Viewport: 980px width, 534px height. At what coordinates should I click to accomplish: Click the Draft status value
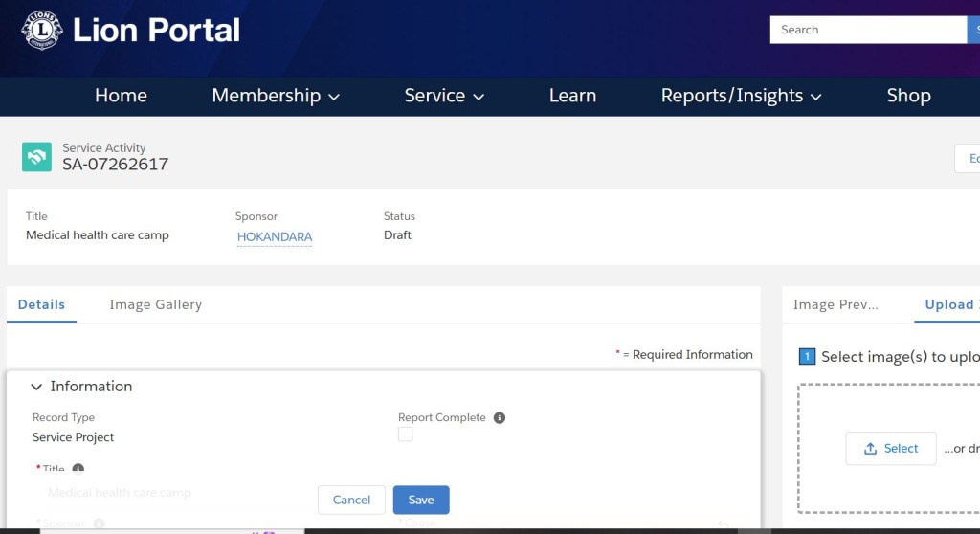point(397,235)
